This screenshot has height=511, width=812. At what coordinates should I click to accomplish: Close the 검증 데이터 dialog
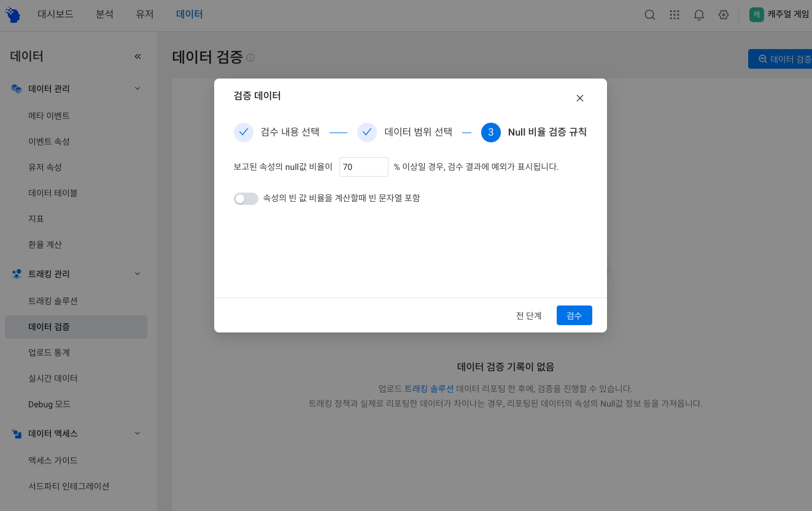[x=579, y=98]
